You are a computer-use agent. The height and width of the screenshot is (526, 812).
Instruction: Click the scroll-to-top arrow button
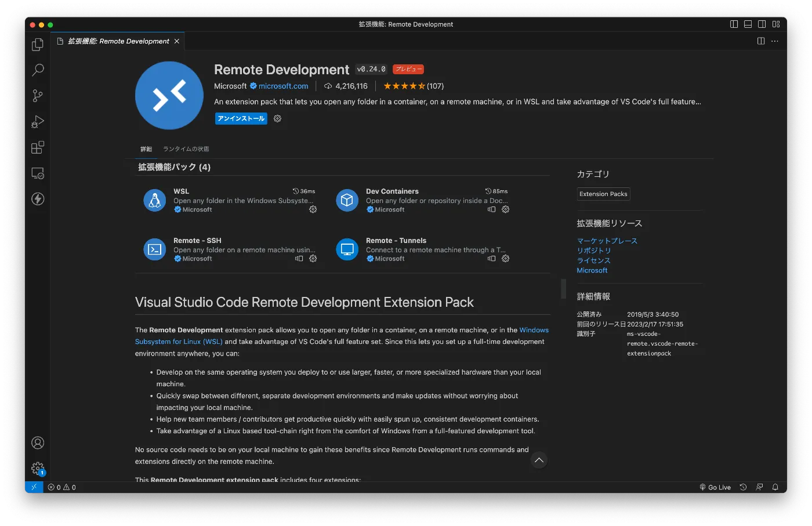click(539, 460)
